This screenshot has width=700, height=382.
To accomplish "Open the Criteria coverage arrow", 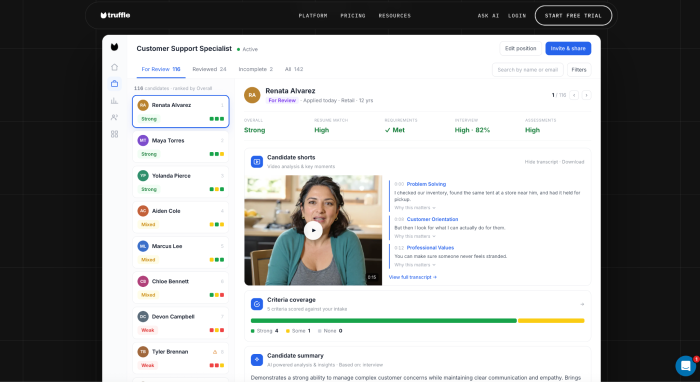I will [582, 304].
